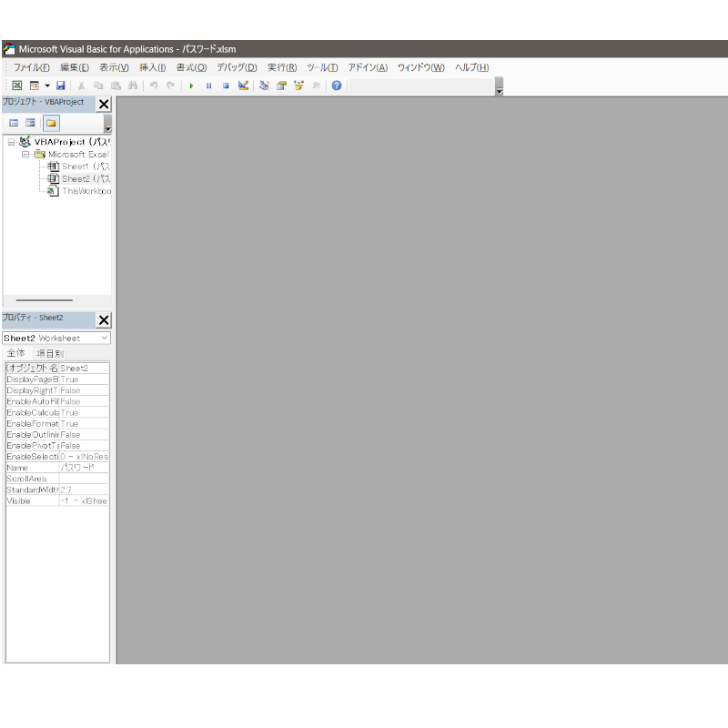The height and width of the screenshot is (728, 728).
Task: Collapse the VBAProject tree node
Action: click(x=12, y=142)
